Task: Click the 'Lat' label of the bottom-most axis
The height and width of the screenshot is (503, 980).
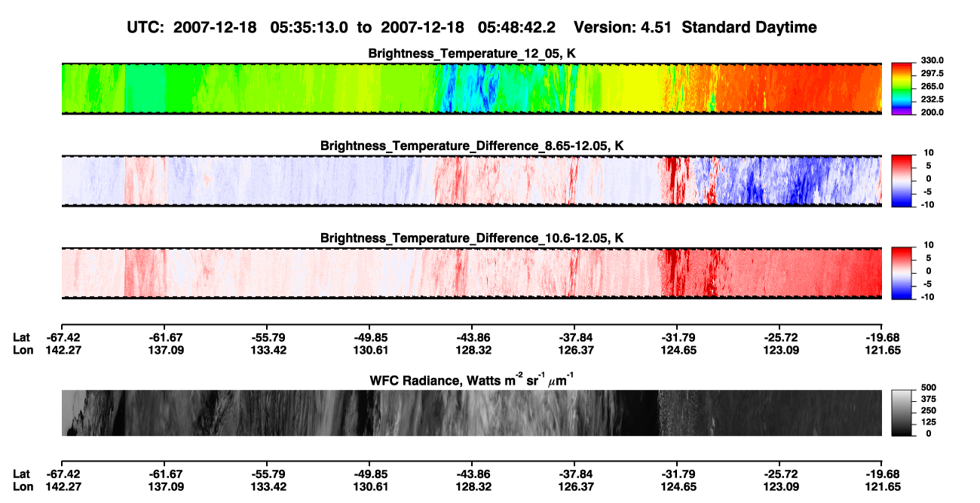Action: pos(21,474)
